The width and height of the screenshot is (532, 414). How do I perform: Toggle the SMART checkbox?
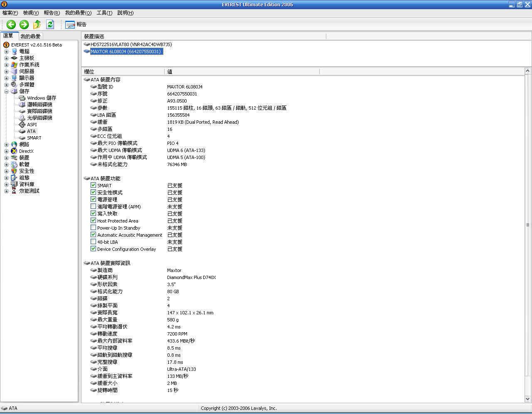[94, 185]
